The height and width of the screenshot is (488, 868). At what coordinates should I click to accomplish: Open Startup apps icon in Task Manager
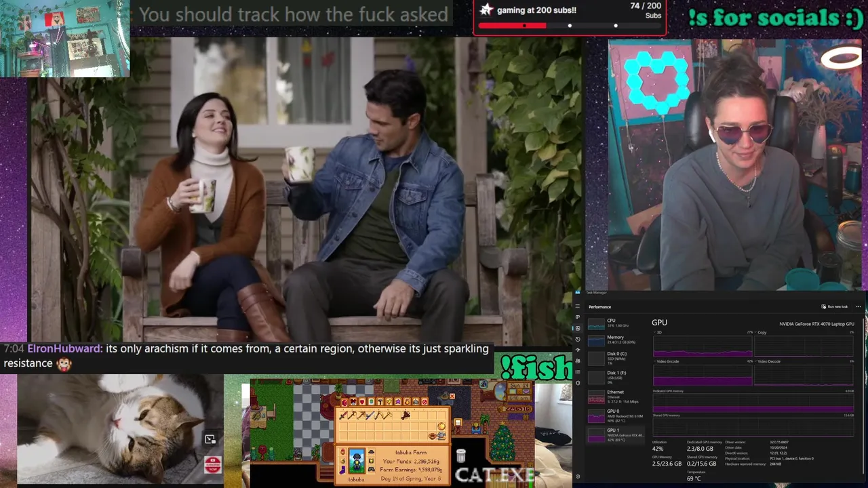pos(578,350)
